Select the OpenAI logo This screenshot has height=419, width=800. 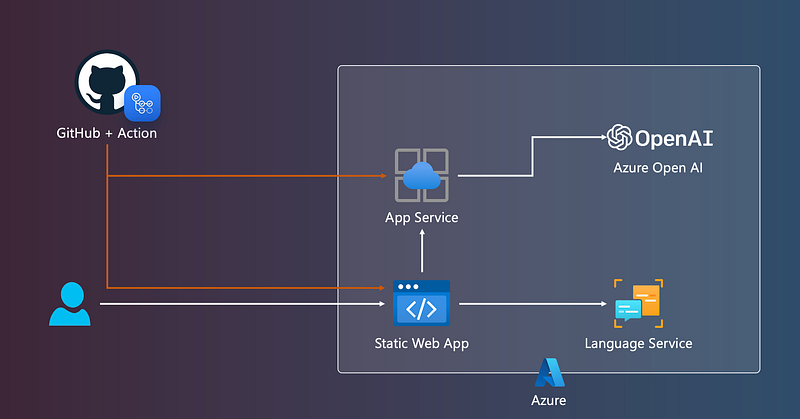coord(660,137)
